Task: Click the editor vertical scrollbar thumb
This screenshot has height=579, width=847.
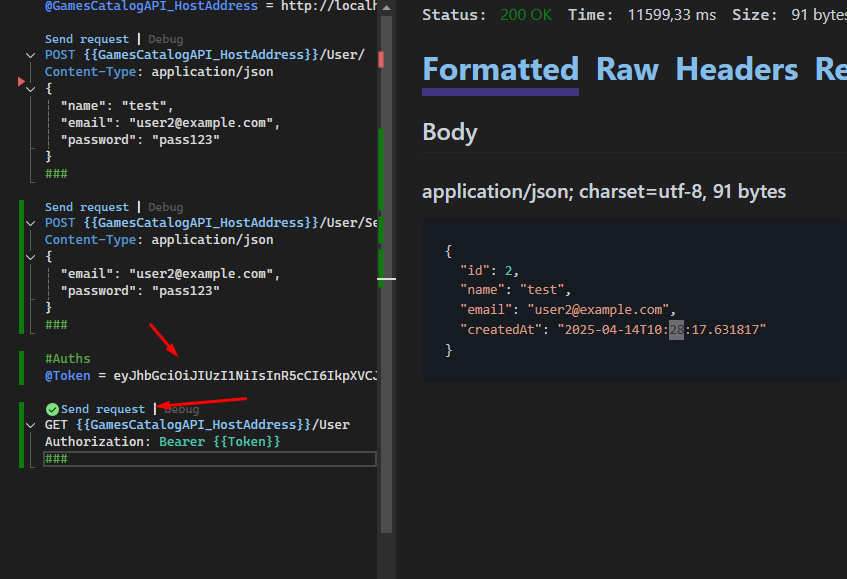Action: [x=386, y=274]
